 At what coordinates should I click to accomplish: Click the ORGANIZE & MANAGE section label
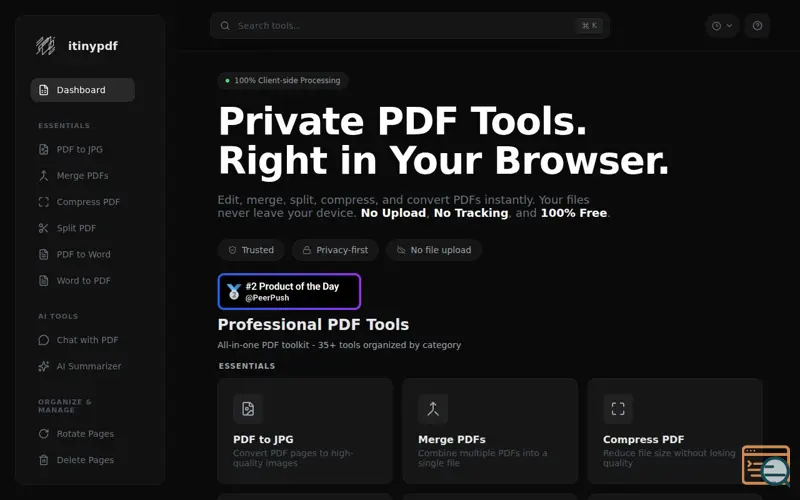pos(65,406)
